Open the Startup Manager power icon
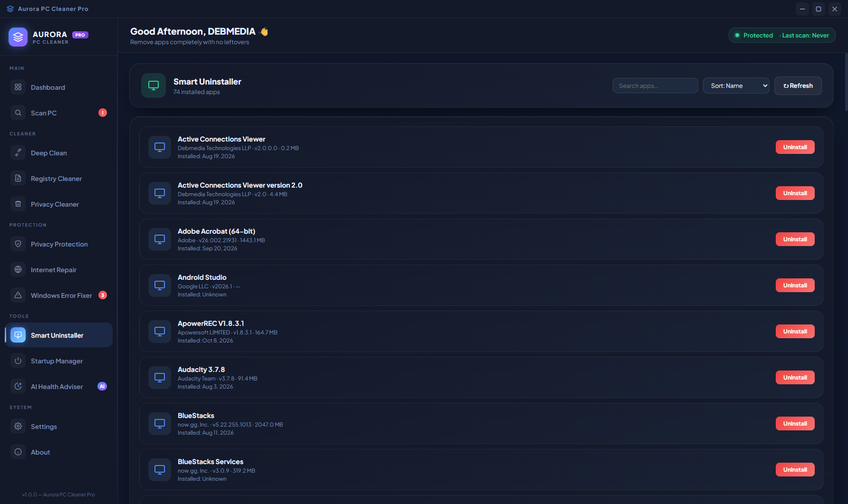 (18, 361)
